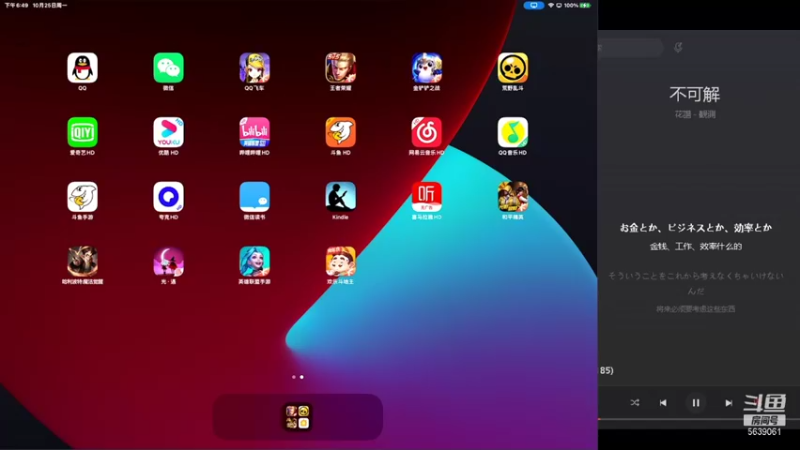Launch the yellow Brawl Stars skull app
Viewport: 800px width, 450px height.
(513, 68)
